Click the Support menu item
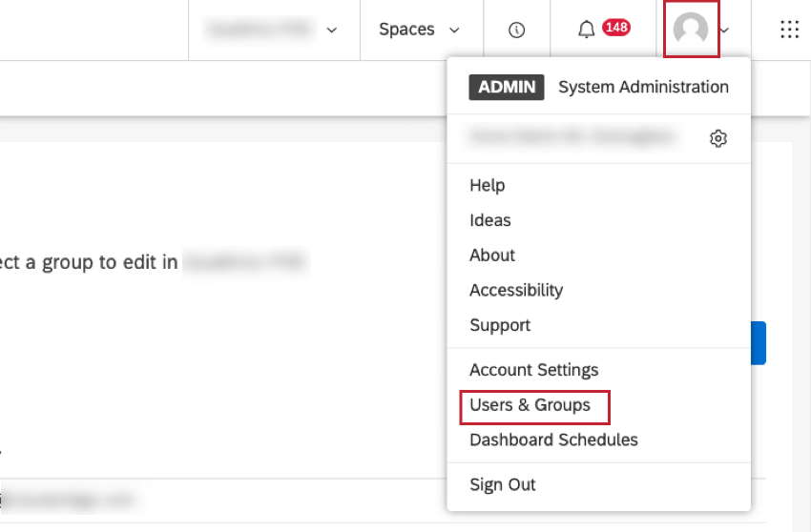 499,325
